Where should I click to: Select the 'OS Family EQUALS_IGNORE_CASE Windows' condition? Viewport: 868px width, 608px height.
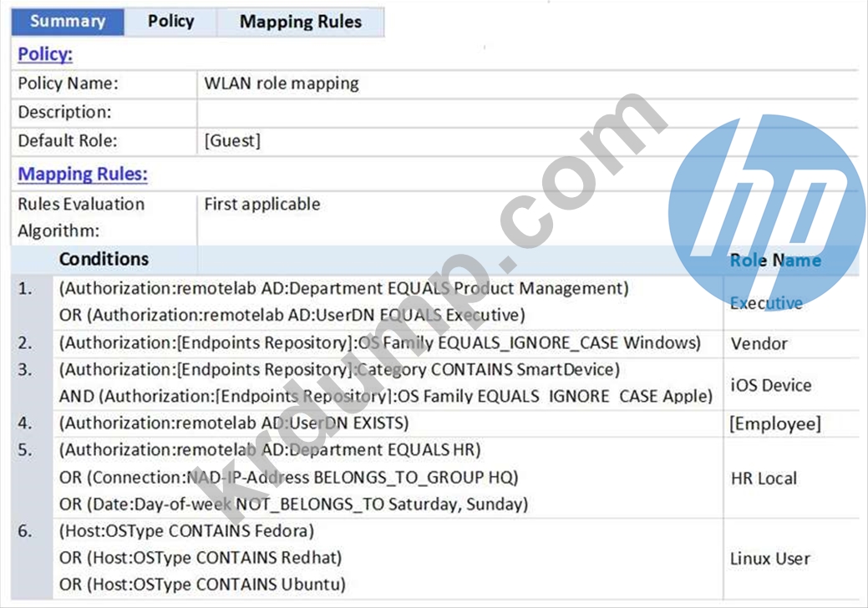pyautogui.click(x=380, y=343)
